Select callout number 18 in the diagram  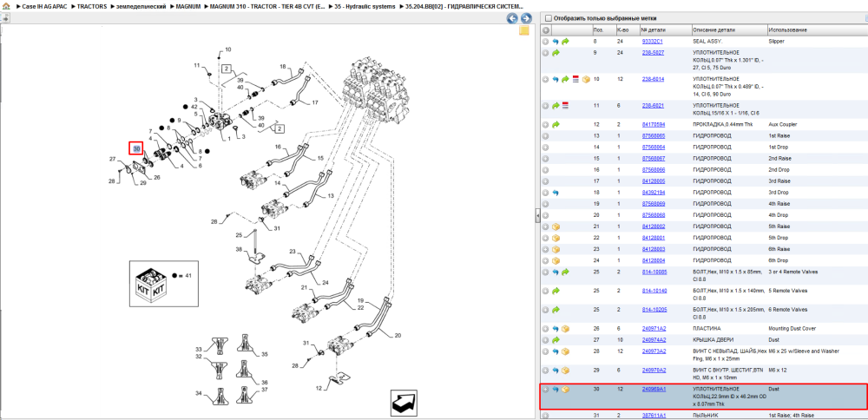tap(282, 67)
